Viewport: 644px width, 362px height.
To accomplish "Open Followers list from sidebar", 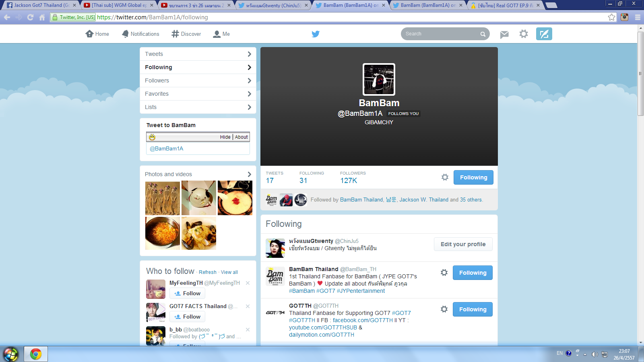I will tap(198, 80).
